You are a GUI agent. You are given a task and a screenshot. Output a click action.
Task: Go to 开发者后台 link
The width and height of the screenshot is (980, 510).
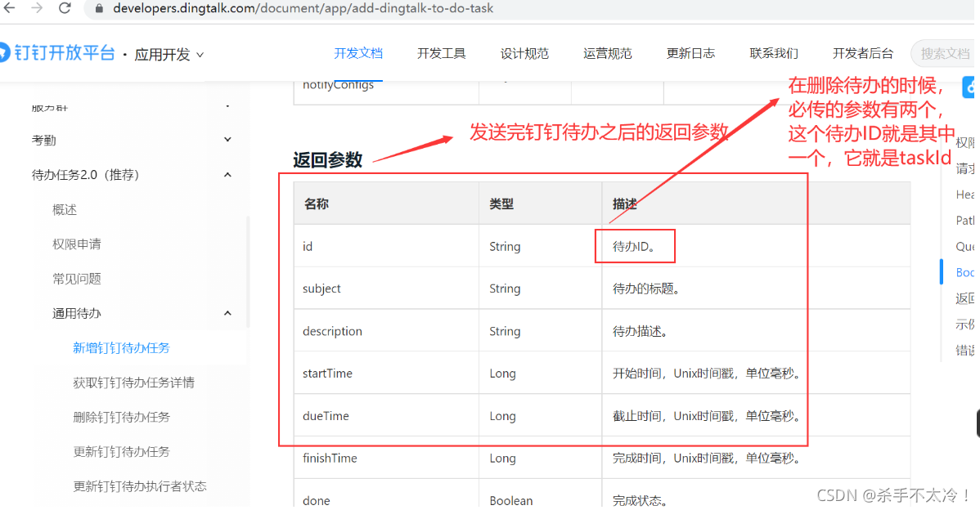[x=863, y=54]
